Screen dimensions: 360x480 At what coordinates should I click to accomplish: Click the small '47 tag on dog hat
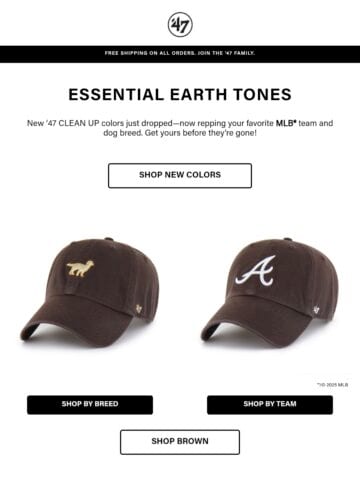pyautogui.click(x=138, y=309)
